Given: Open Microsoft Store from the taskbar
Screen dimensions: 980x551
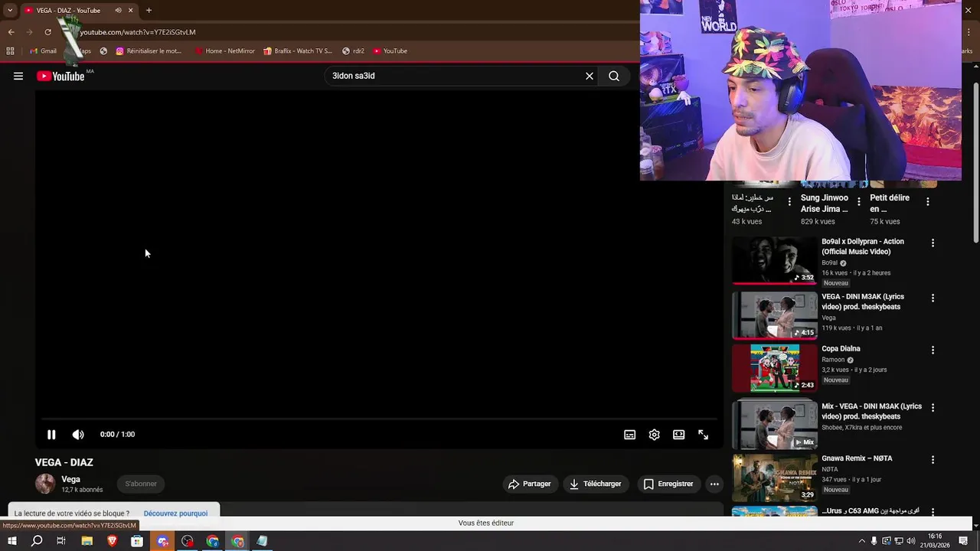Looking at the screenshot, I should click(x=137, y=541).
